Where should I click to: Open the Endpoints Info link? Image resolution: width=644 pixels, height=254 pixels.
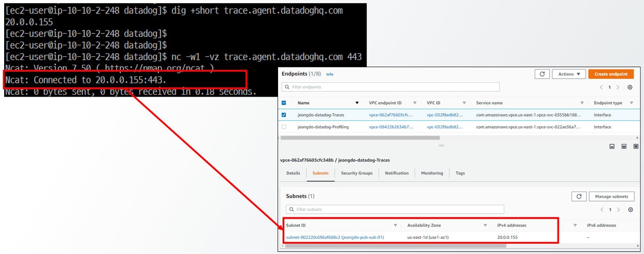(x=330, y=74)
